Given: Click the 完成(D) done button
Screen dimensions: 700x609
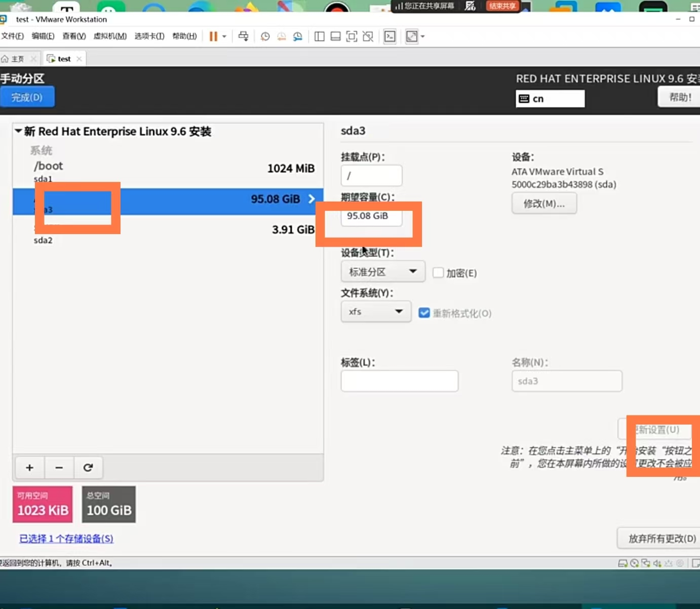Looking at the screenshot, I should click(27, 97).
